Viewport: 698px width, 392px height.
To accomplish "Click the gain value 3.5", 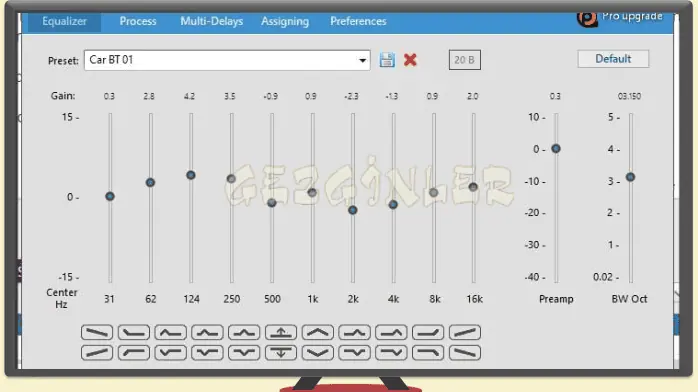I will click(230, 96).
